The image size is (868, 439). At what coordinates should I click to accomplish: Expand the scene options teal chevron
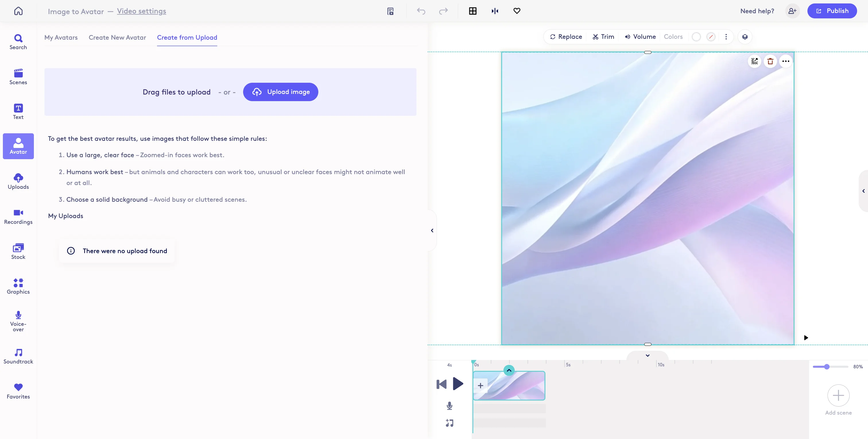click(x=509, y=370)
